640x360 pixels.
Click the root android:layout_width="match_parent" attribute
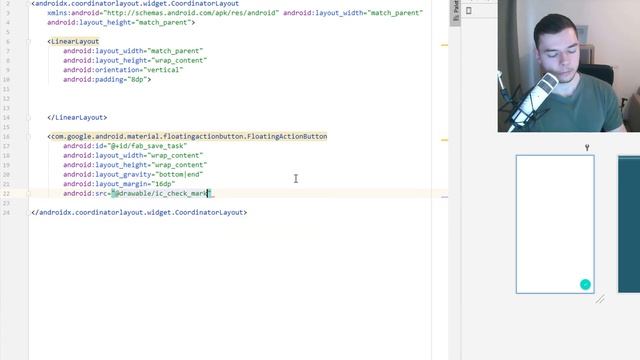[x=353, y=13]
